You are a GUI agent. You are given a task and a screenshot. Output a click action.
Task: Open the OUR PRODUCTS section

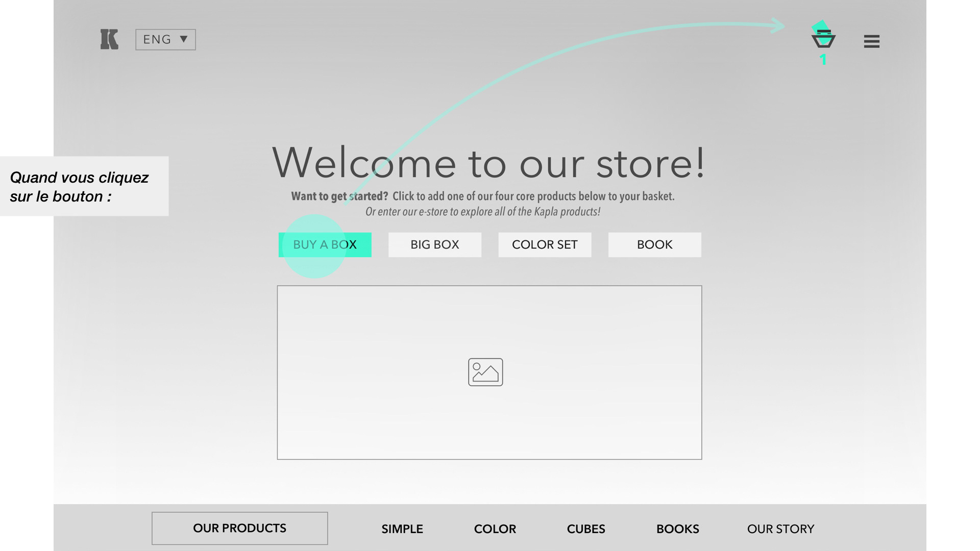point(239,528)
